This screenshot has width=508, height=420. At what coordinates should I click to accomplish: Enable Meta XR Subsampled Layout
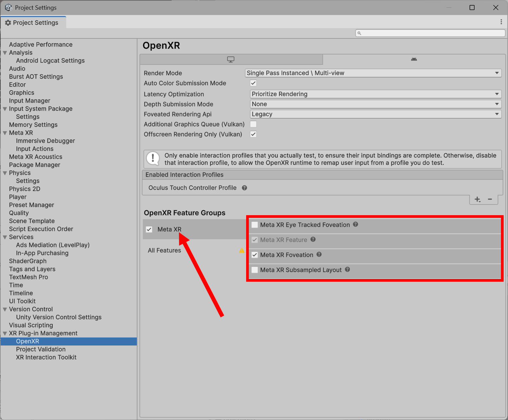(x=255, y=270)
